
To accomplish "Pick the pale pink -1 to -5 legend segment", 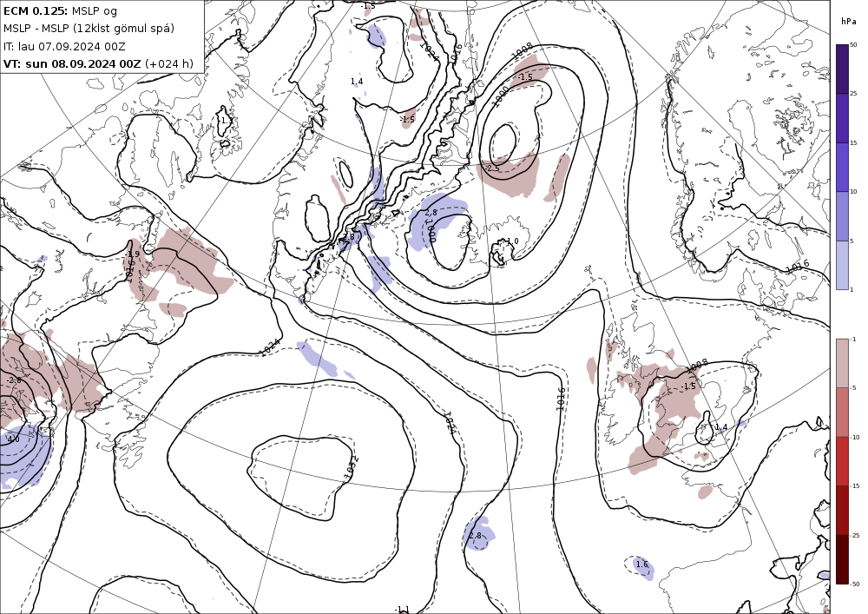I will point(842,363).
